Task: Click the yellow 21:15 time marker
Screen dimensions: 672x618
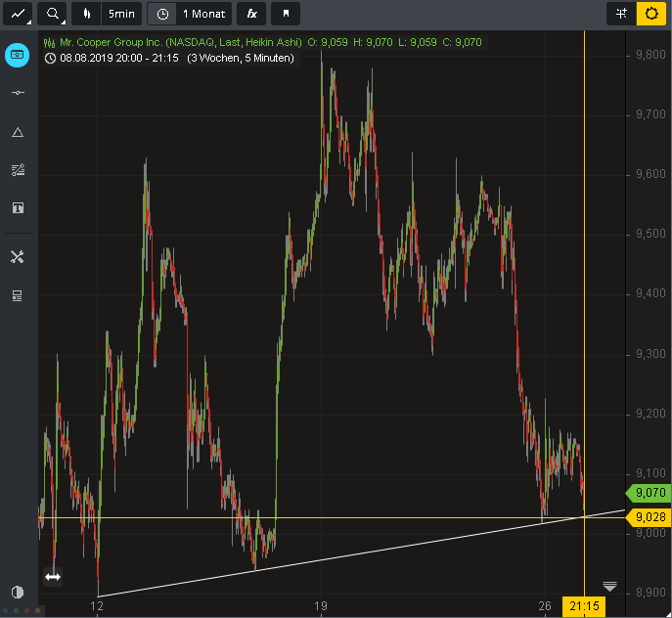Action: [584, 606]
